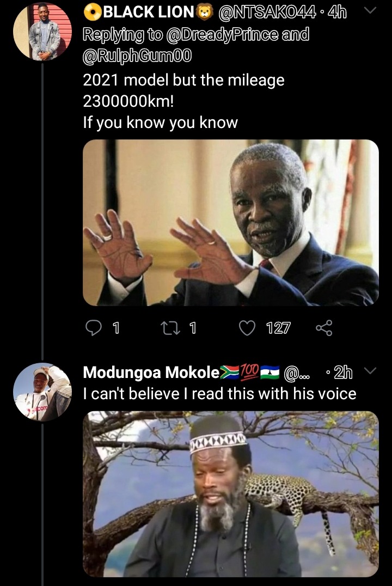The width and height of the screenshot is (392, 586).
Task: Expand the chevron menu on BLACK LION's tweet
Action: coord(370,11)
